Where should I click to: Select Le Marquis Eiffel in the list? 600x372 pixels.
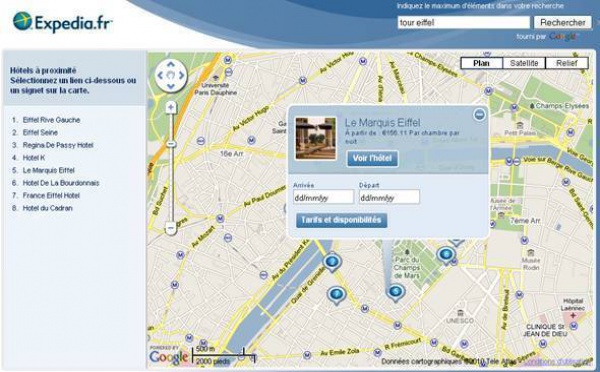[49, 170]
